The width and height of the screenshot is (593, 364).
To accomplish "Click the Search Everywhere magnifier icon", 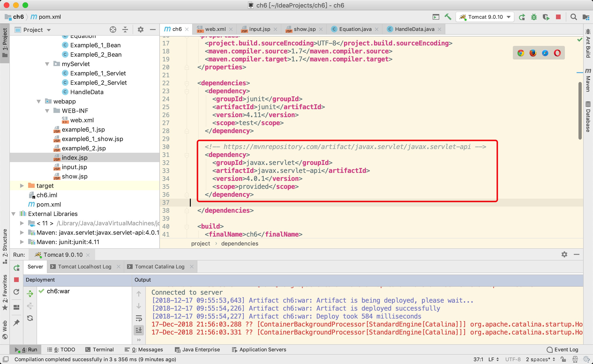I will tap(574, 17).
